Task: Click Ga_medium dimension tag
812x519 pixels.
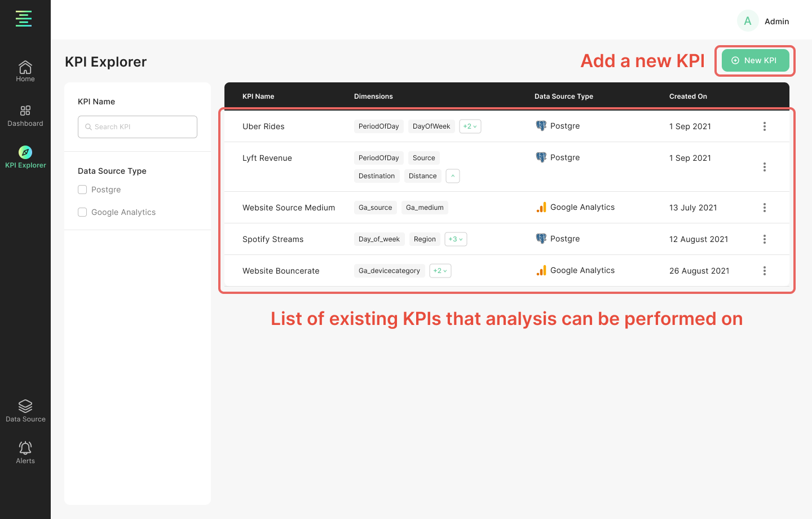Action: coord(425,208)
